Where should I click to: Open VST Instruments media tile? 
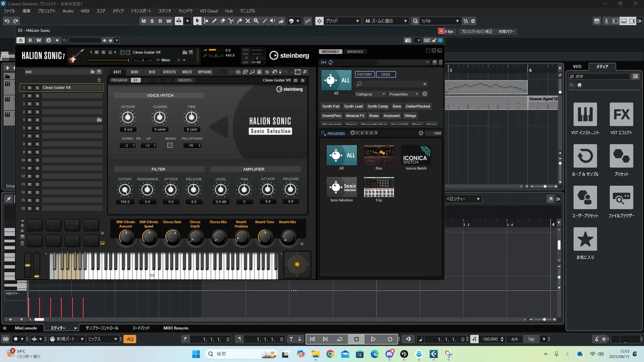coord(585,115)
